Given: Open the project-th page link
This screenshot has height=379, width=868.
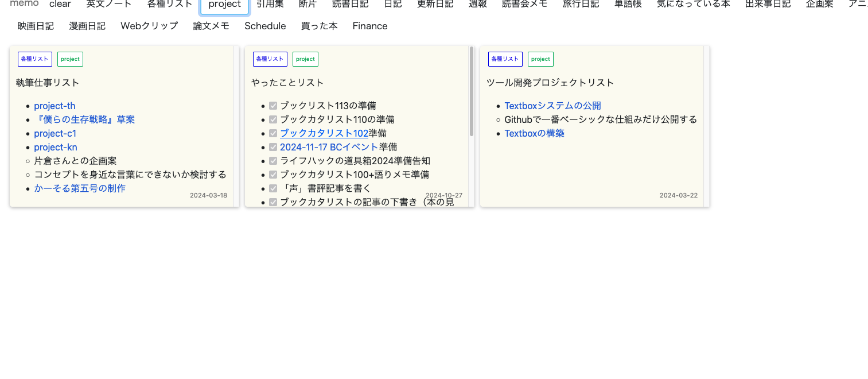Looking at the screenshot, I should pos(55,106).
